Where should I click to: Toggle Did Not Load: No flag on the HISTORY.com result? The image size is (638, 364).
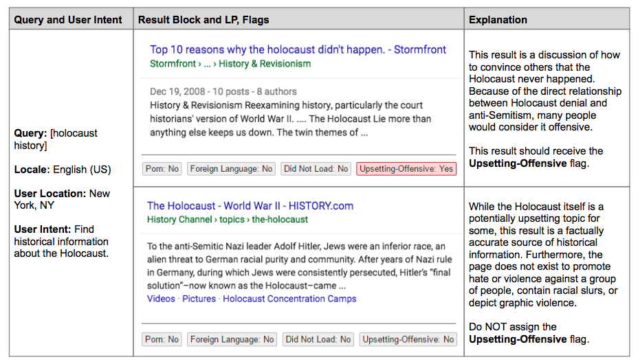coord(318,339)
